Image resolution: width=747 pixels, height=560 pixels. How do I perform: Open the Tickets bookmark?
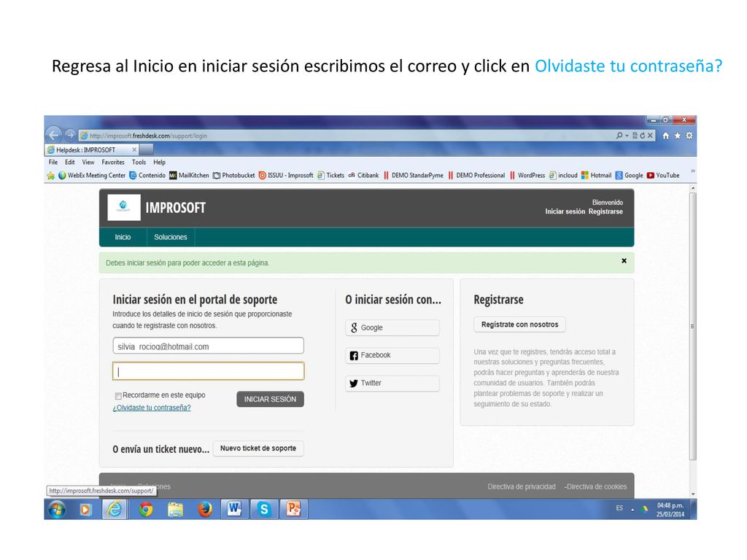click(x=330, y=176)
